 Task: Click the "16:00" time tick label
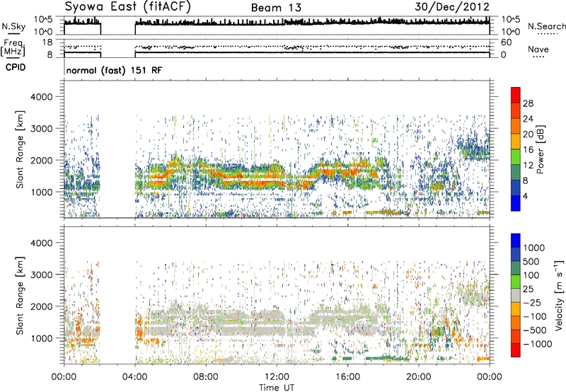(347, 377)
